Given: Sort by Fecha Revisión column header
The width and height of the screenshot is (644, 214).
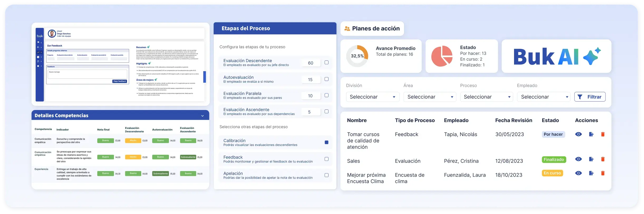Looking at the screenshot, I should (514, 120).
